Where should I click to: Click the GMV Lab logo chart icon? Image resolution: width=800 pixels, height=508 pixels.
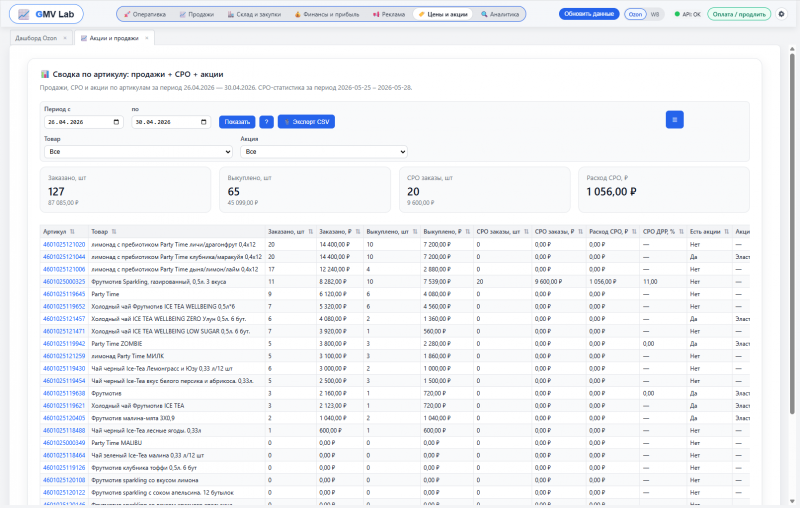(24, 14)
